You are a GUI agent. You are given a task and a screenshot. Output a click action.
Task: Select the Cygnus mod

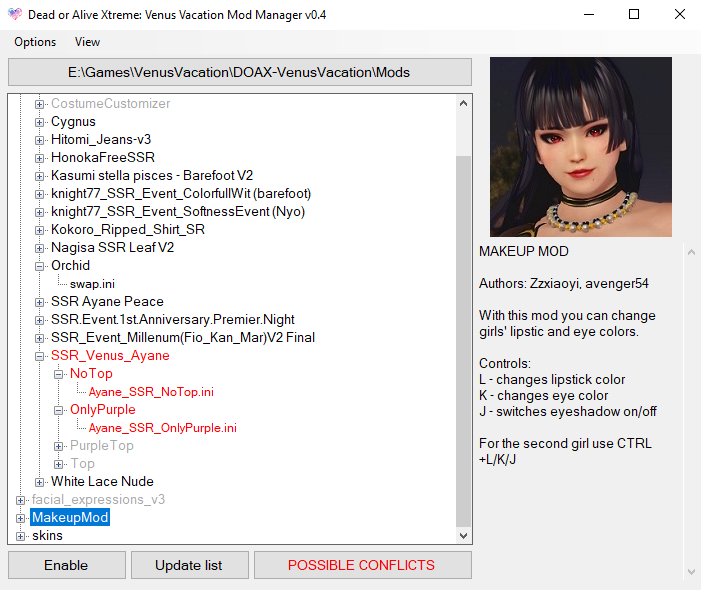click(x=73, y=122)
